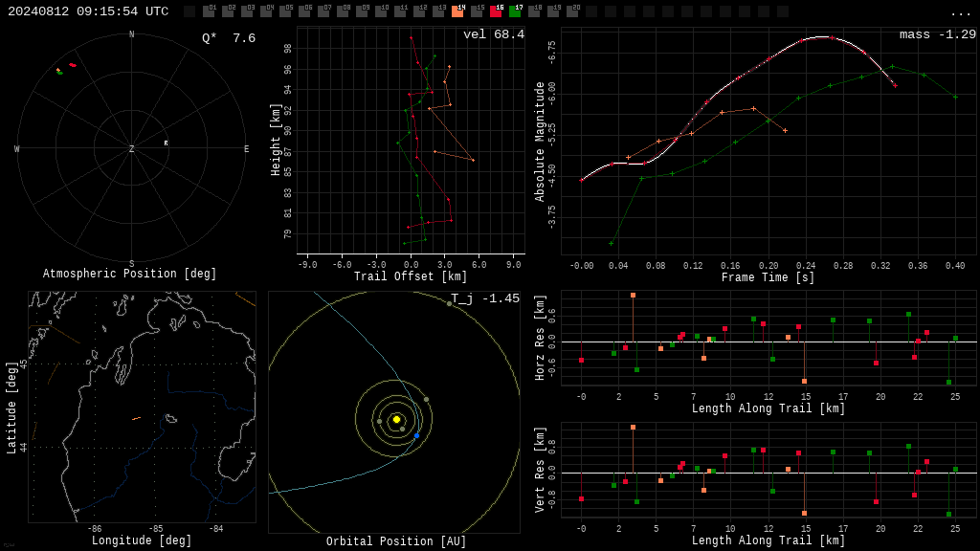The width and height of the screenshot is (980, 551).
Task: Click the orange meteor track on map
Action: click(136, 418)
